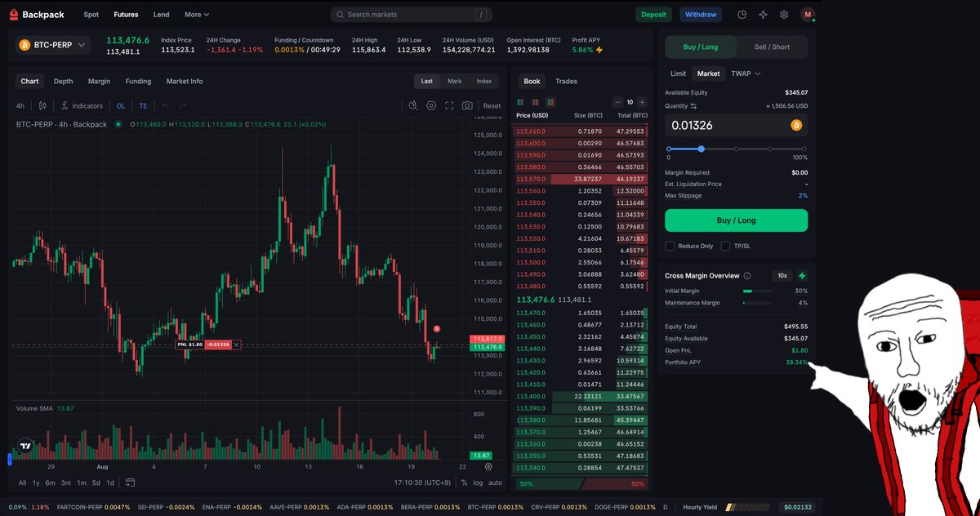Click the Profit APY lightning icon

[x=599, y=50]
